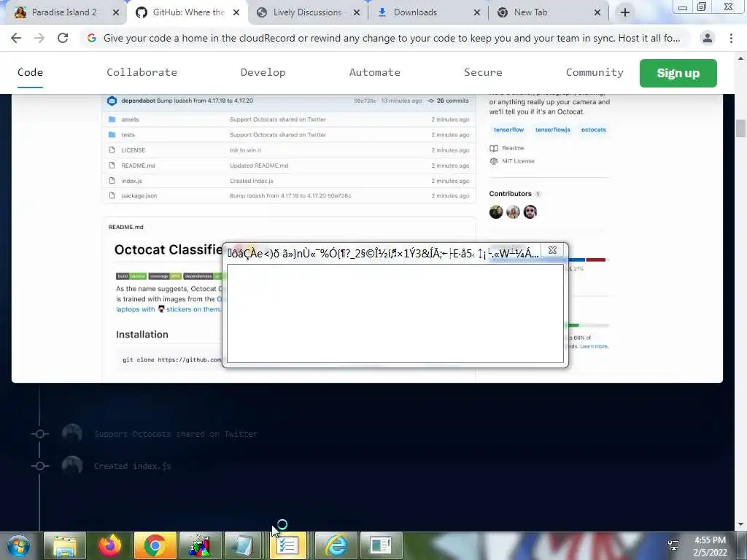The image size is (747, 560).
Task: Select the Develop section
Action: pos(263,72)
